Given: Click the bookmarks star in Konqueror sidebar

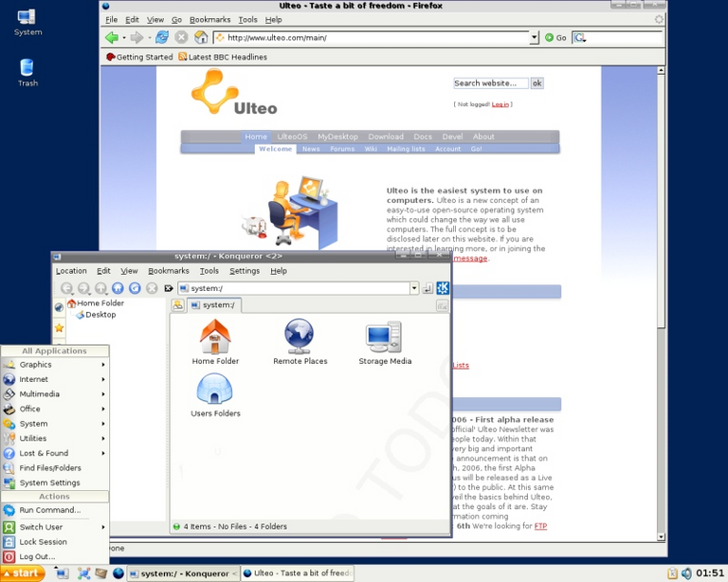Looking at the screenshot, I should pyautogui.click(x=59, y=328).
